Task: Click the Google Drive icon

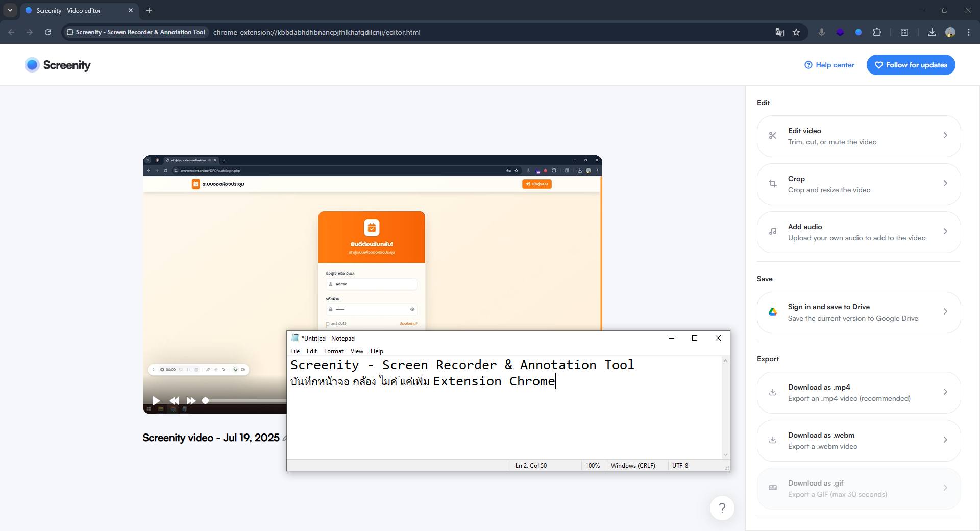Action: click(773, 312)
